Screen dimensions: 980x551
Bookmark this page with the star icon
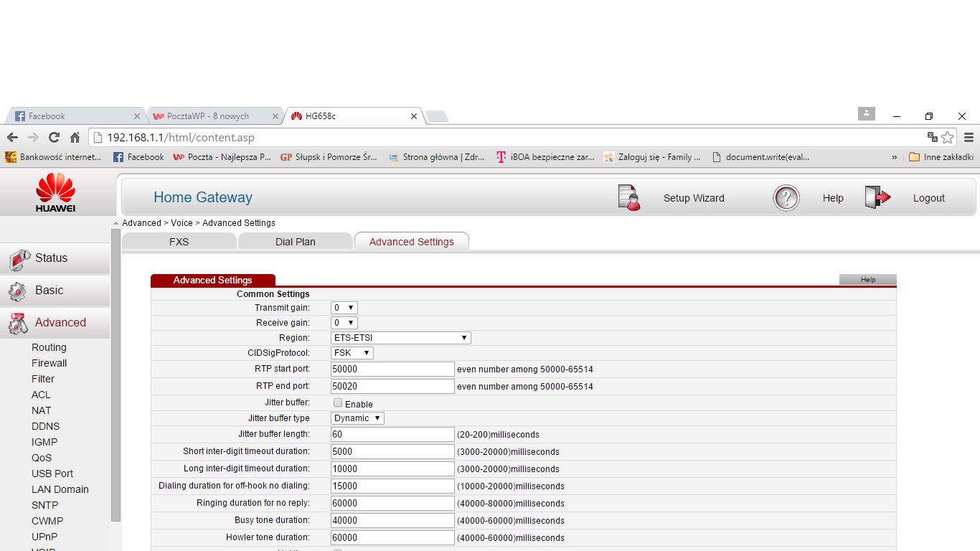[x=948, y=137]
